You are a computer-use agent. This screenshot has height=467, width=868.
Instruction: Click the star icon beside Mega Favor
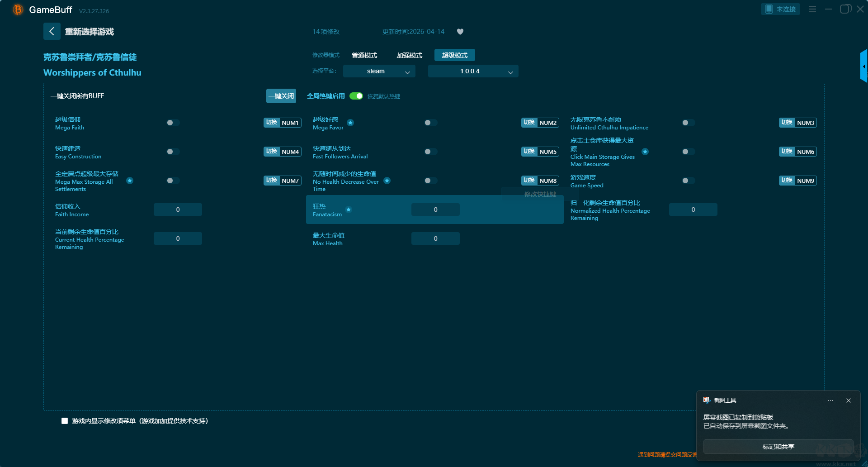[x=350, y=123]
